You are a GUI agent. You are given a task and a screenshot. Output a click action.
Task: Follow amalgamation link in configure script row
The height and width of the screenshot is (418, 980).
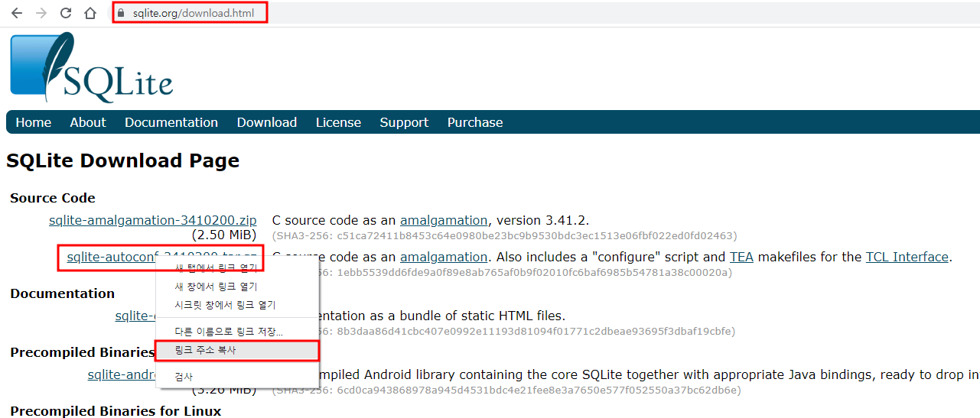pos(444,257)
